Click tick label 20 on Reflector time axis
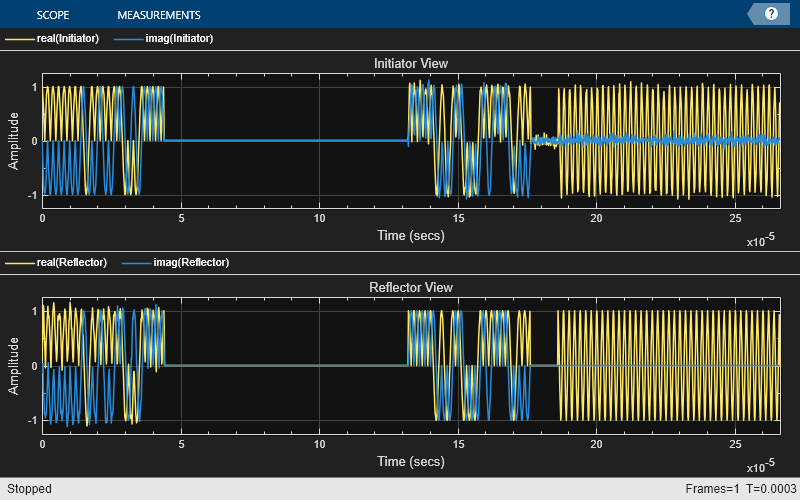800x500 pixels. (x=596, y=444)
